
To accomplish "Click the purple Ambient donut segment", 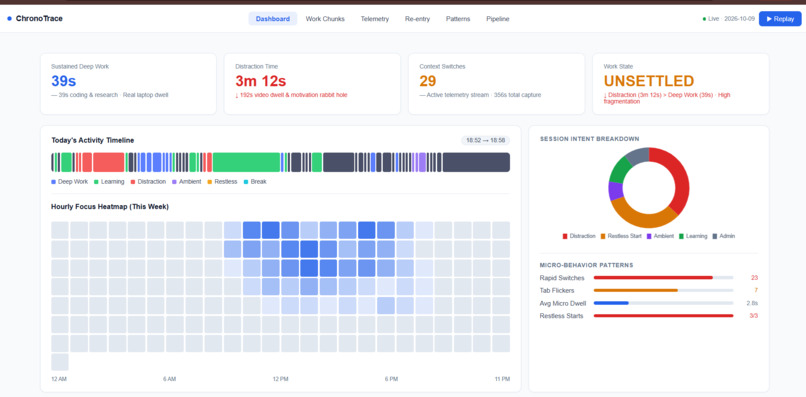I will [x=615, y=190].
